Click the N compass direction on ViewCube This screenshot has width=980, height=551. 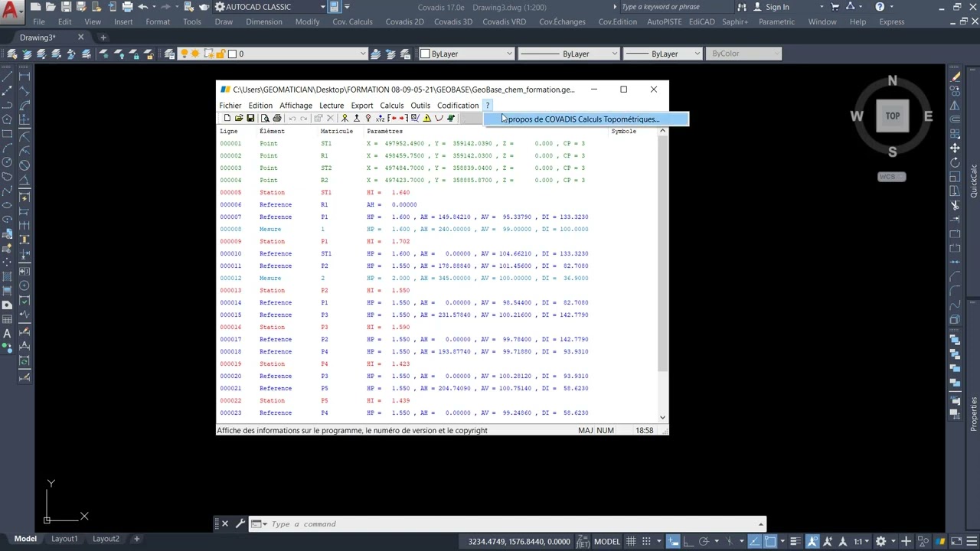[892, 80]
